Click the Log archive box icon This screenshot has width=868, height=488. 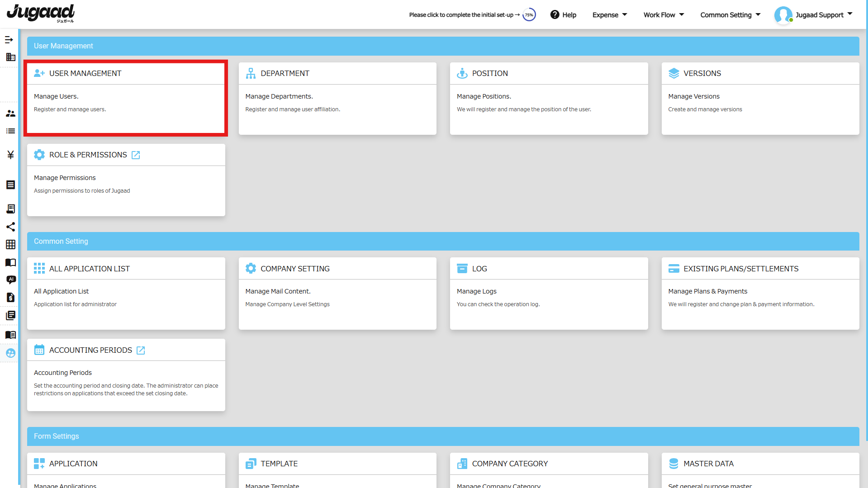click(462, 269)
